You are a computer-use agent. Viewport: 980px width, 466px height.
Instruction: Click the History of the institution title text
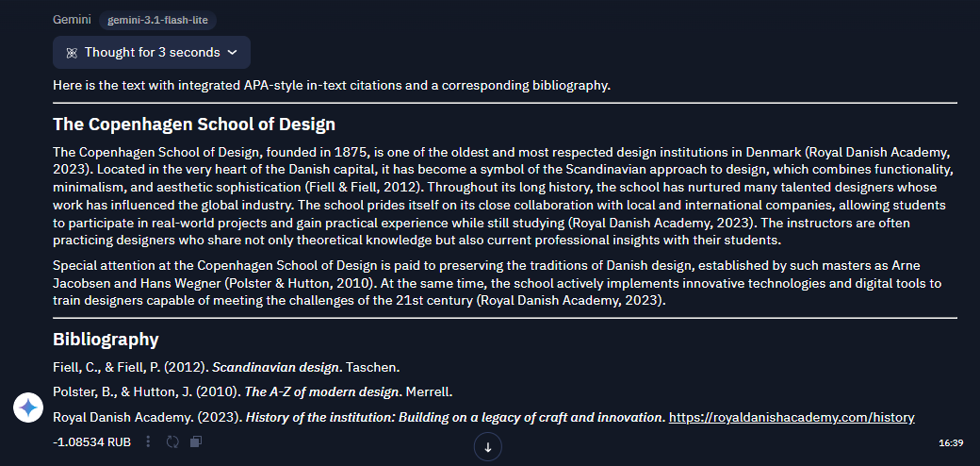pos(454,417)
